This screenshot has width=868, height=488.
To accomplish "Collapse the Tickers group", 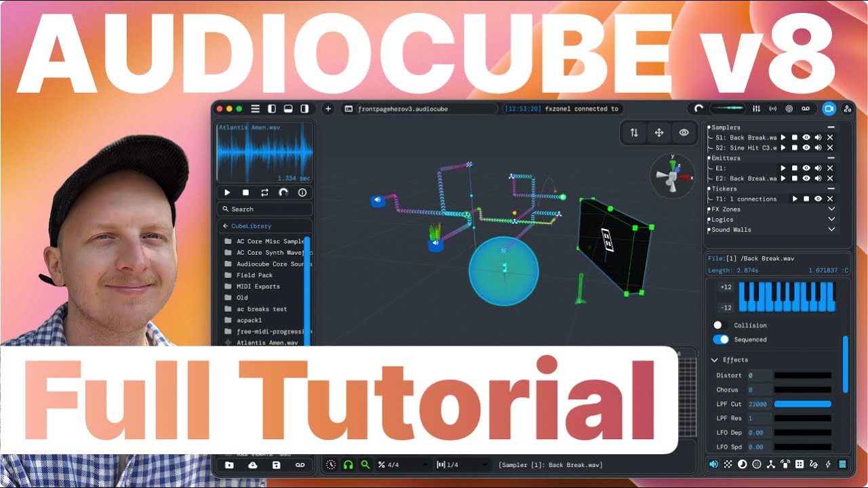I will tap(831, 189).
